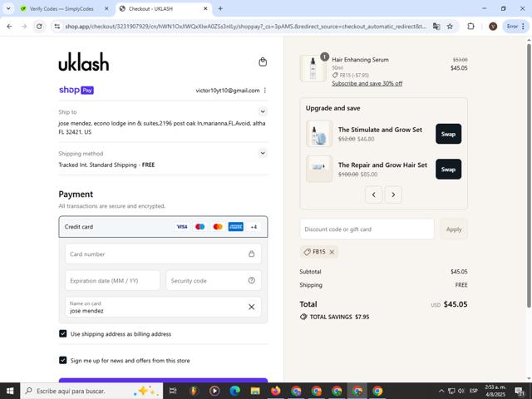Click the uklash logo
The image size is (532, 399).
(x=84, y=62)
